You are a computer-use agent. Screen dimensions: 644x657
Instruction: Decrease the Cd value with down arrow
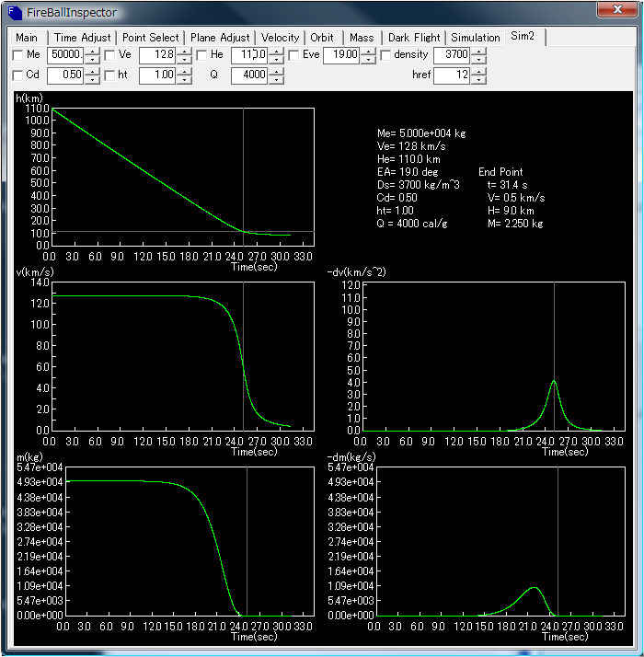pyautogui.click(x=92, y=80)
